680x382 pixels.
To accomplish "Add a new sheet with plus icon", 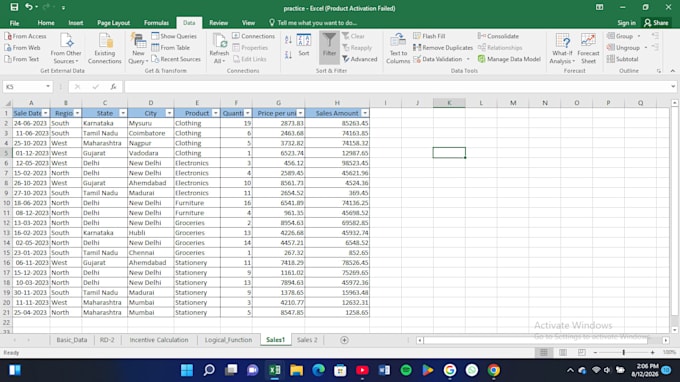I will coord(344,340).
